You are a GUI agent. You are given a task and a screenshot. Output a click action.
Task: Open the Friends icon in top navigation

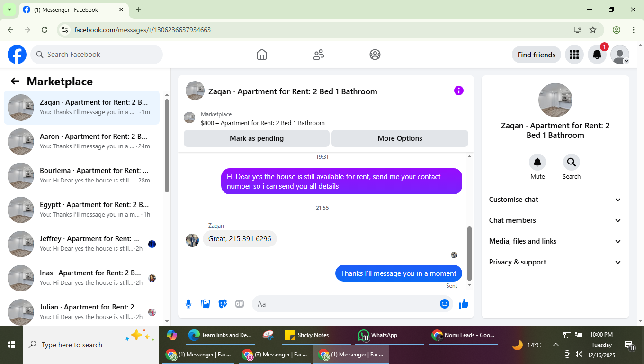pyautogui.click(x=319, y=55)
